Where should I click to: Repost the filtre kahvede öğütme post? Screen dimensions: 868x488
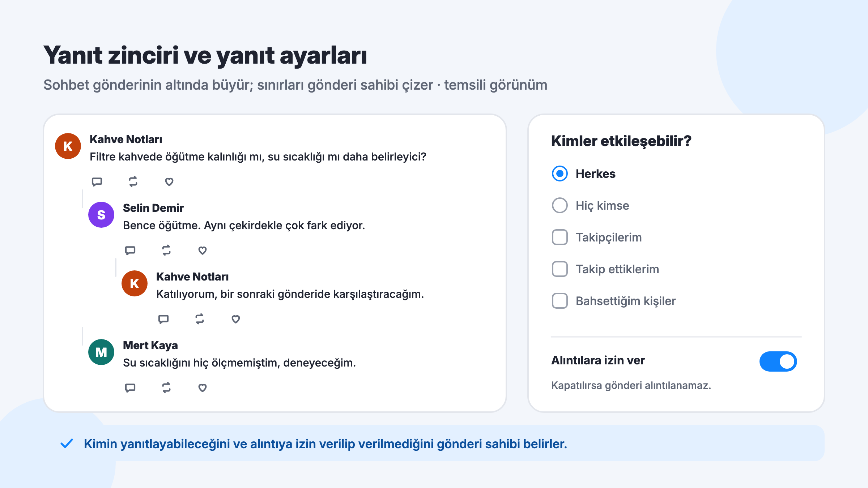[133, 181]
